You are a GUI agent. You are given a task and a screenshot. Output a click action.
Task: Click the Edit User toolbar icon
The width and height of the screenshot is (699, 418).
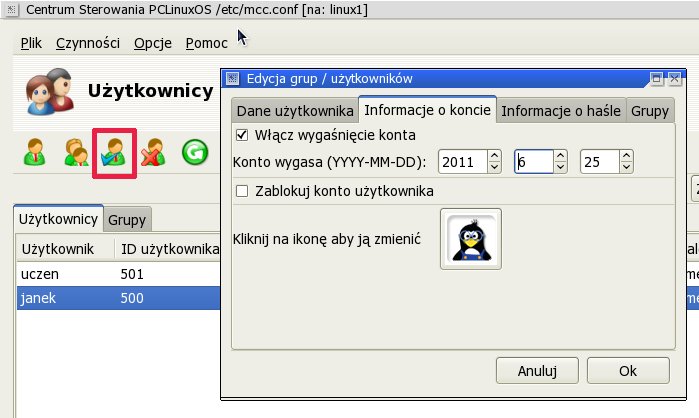(114, 153)
